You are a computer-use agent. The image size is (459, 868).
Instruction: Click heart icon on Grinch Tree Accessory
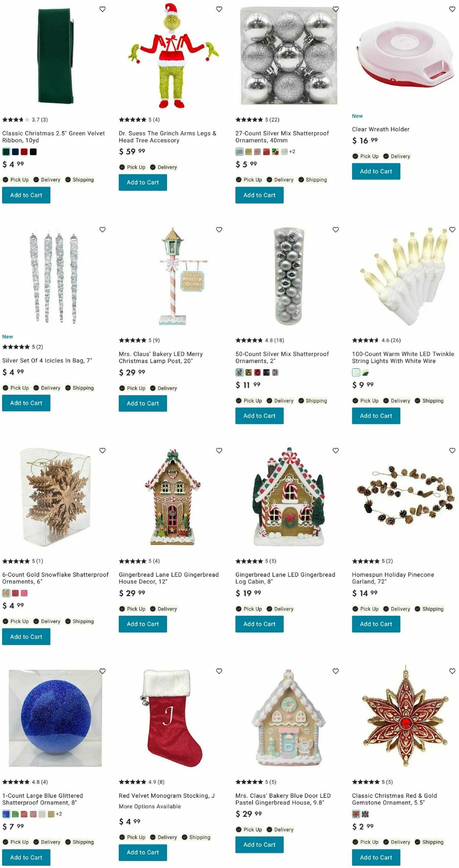(219, 9)
